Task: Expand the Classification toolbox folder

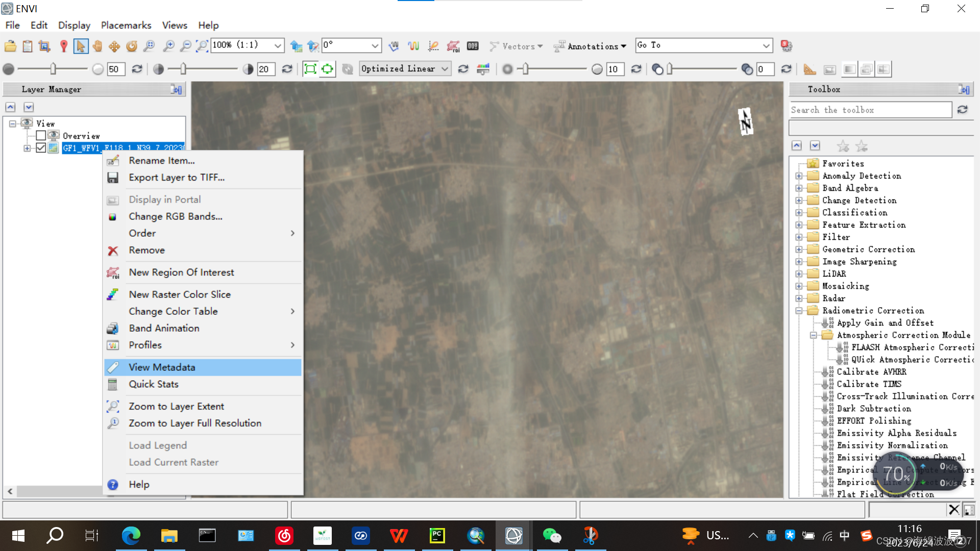Action: click(x=799, y=213)
